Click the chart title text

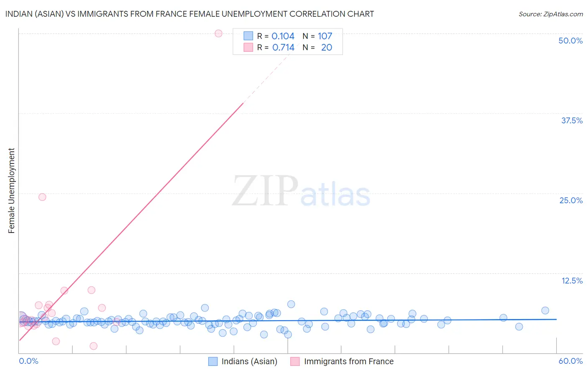[189, 14]
